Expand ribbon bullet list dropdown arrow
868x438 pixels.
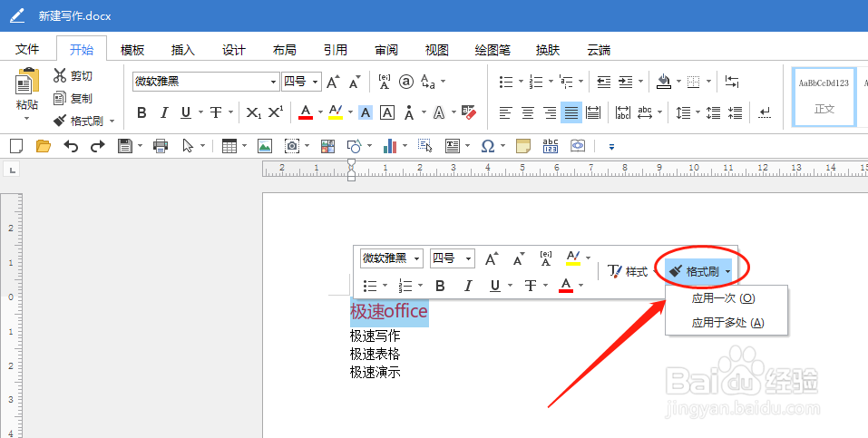coord(521,82)
